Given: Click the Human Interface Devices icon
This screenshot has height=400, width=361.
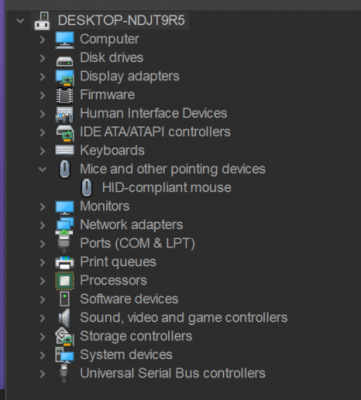Looking at the screenshot, I should click(64, 114).
